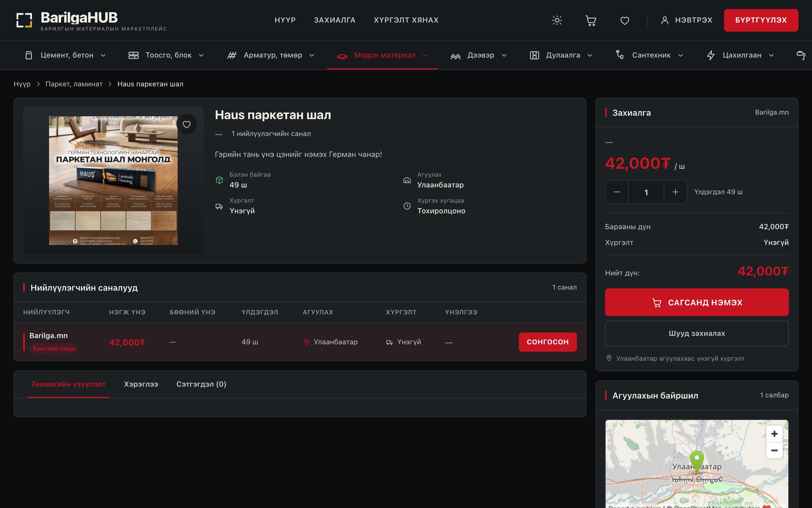Click the Сантехник plumbing icon

pos(620,55)
